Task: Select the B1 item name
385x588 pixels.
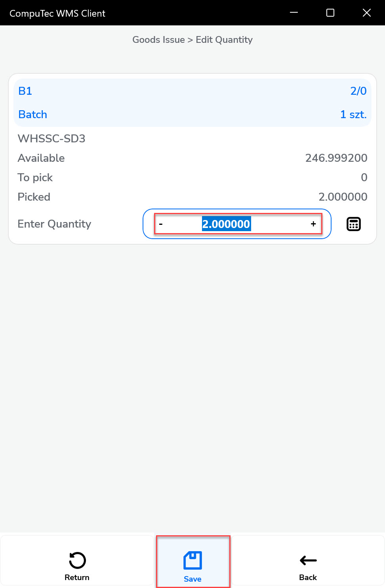Action: 25,91
